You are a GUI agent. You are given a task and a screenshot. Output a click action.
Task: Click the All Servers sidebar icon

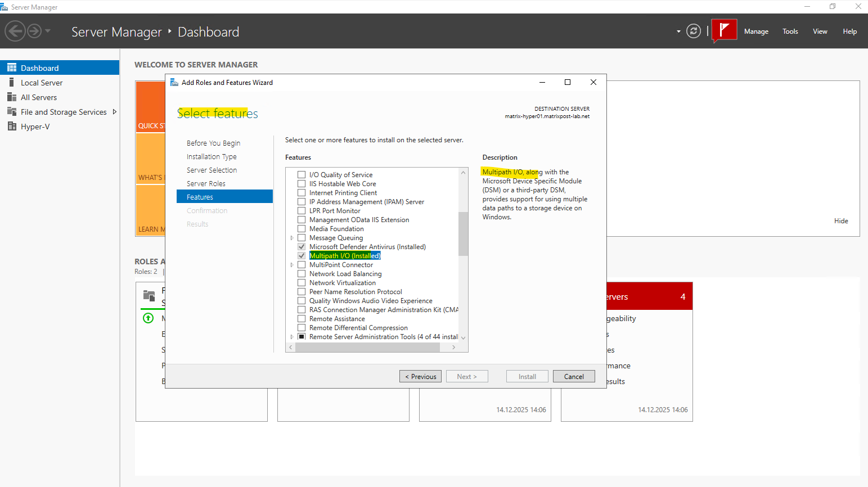tap(12, 97)
